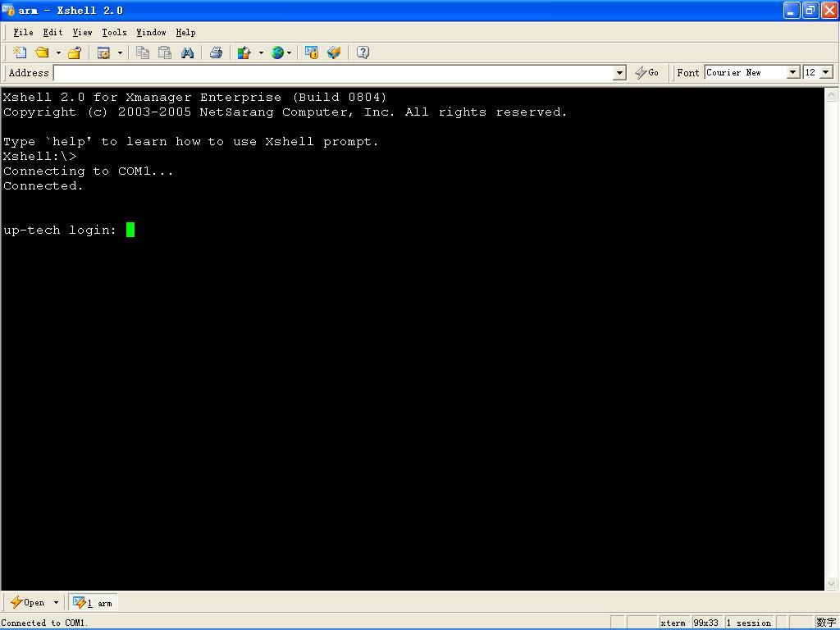Click 'Connecting to COM1...' terminal line

[x=89, y=171]
